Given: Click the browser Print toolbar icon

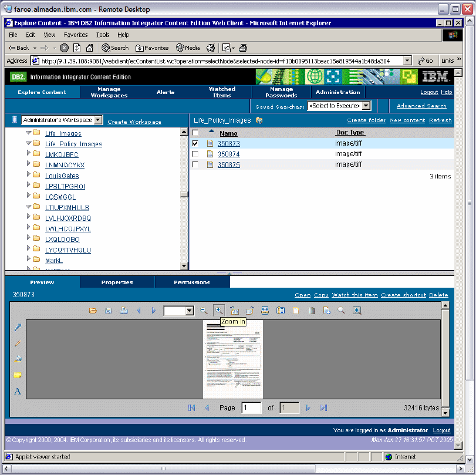Looking at the screenshot, I should (243, 48).
